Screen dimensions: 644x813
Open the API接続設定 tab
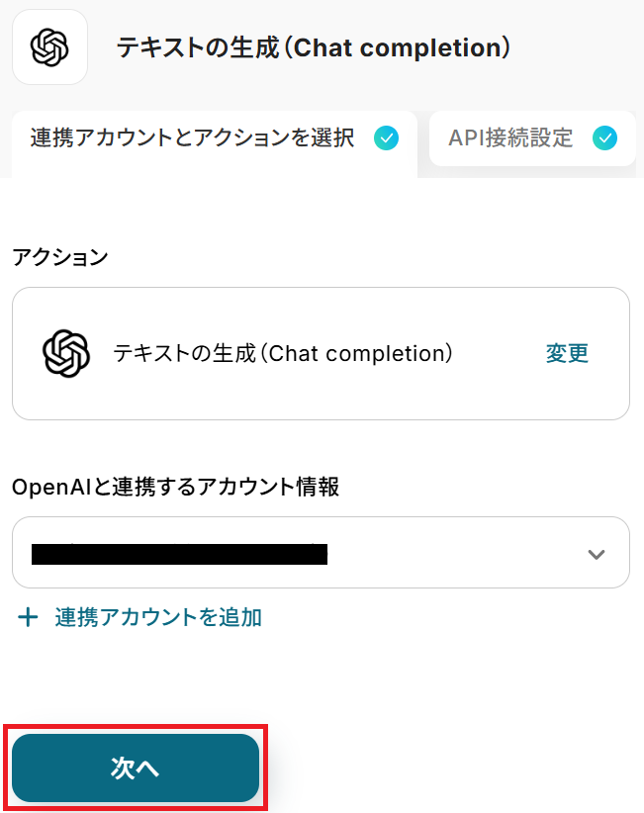point(510,138)
